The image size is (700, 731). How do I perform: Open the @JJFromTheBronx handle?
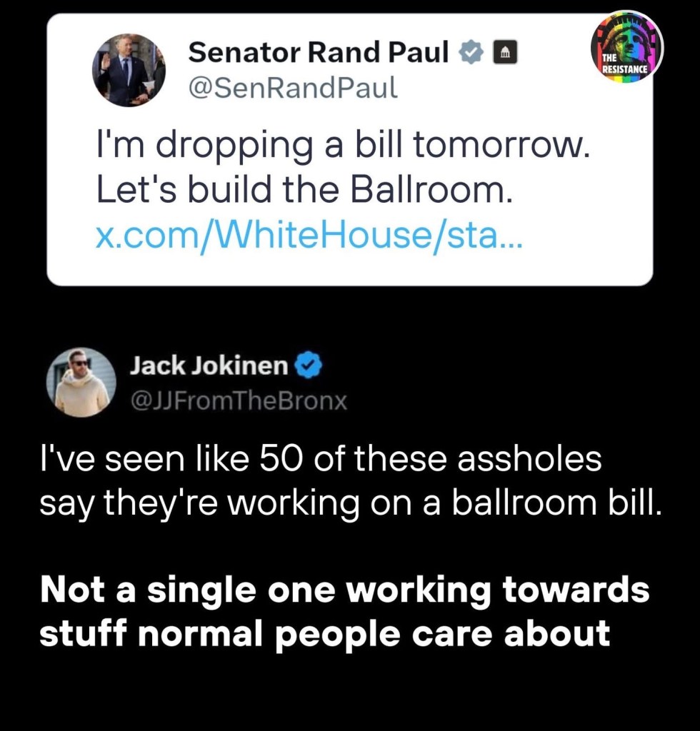click(x=238, y=401)
